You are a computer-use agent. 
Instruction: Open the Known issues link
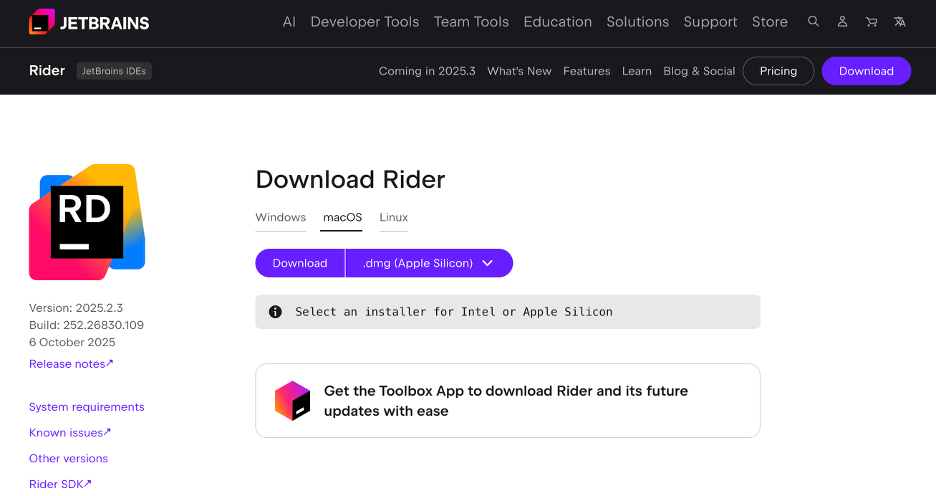(x=70, y=433)
